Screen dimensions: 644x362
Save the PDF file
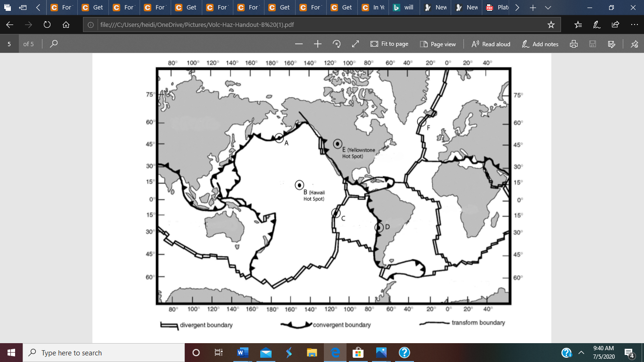[592, 43]
